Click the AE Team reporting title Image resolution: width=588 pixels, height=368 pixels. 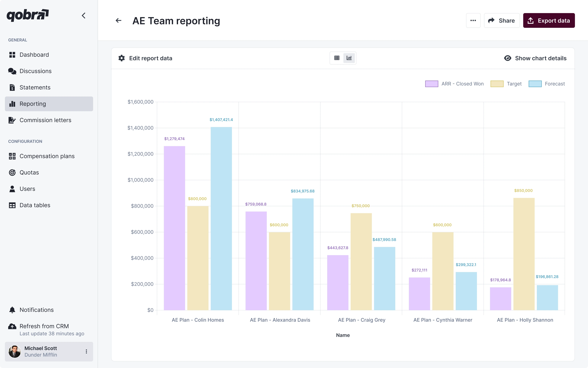[x=176, y=21]
